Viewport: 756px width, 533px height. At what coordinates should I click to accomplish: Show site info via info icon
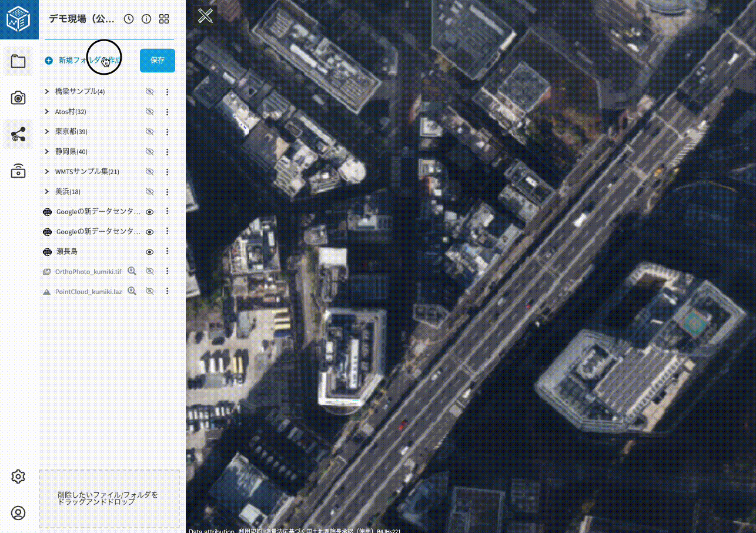146,19
